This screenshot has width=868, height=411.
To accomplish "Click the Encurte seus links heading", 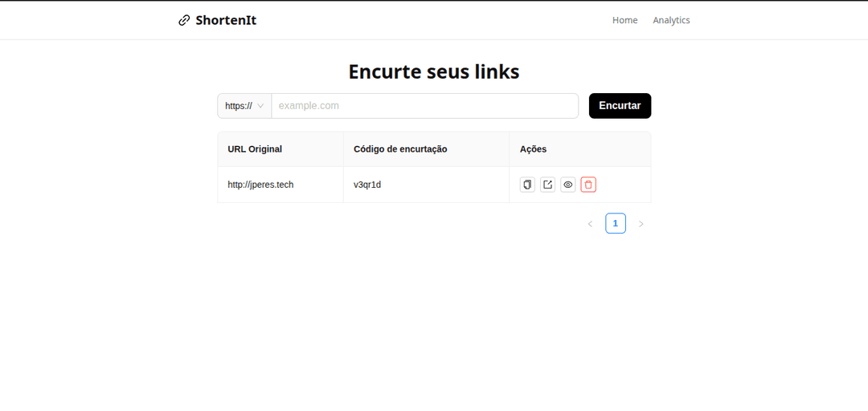I will point(434,71).
